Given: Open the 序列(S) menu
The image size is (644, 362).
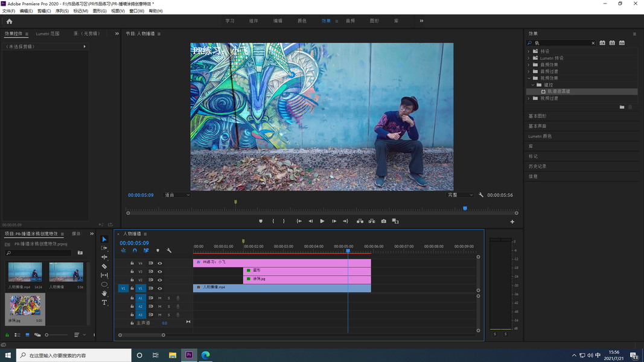Looking at the screenshot, I should tap(62, 11).
